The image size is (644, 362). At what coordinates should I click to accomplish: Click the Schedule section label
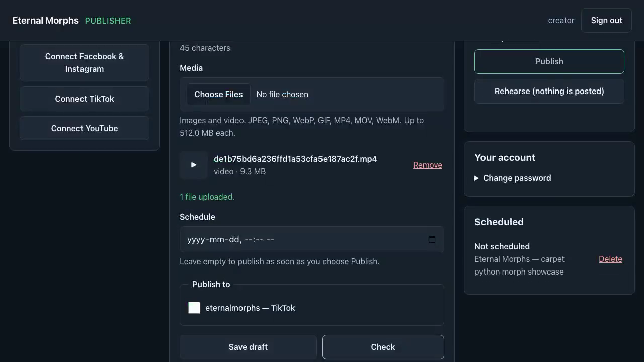click(197, 217)
